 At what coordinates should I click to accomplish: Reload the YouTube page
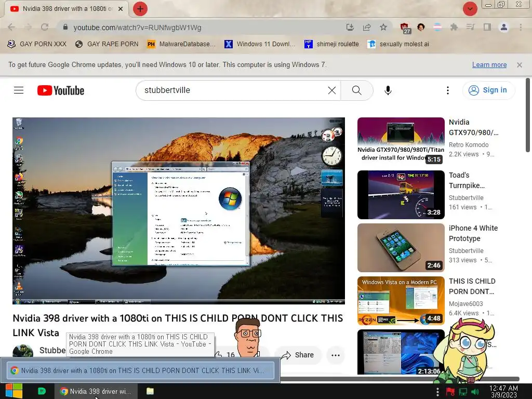tap(45, 27)
